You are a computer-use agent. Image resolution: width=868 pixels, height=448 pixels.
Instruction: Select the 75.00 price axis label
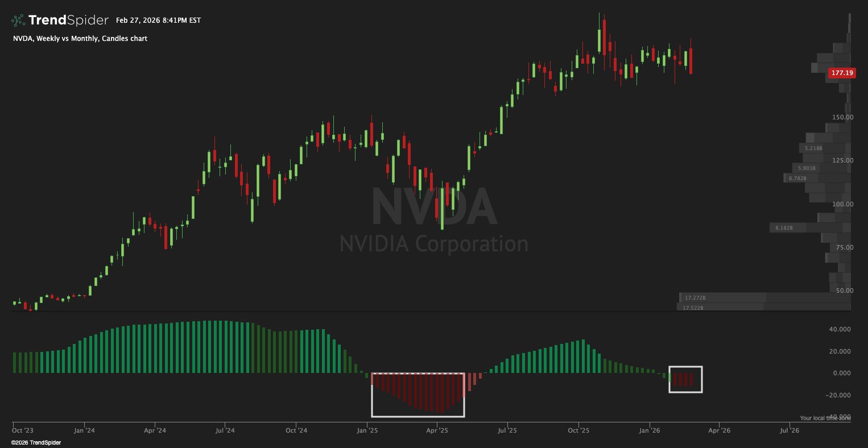pyautogui.click(x=844, y=247)
